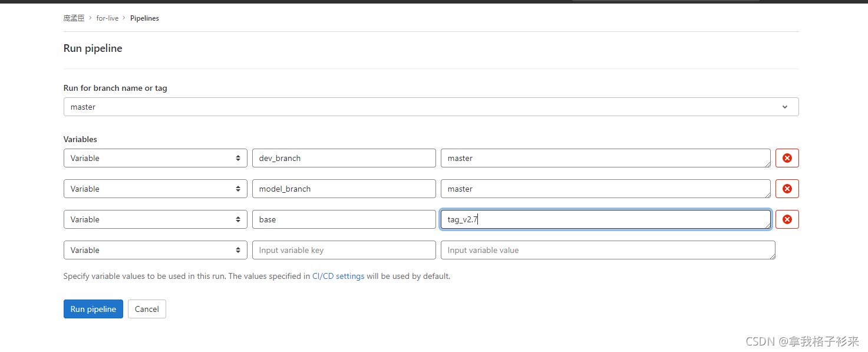This screenshot has width=868, height=352.
Task: Cancel the pipeline run
Action: point(147,309)
